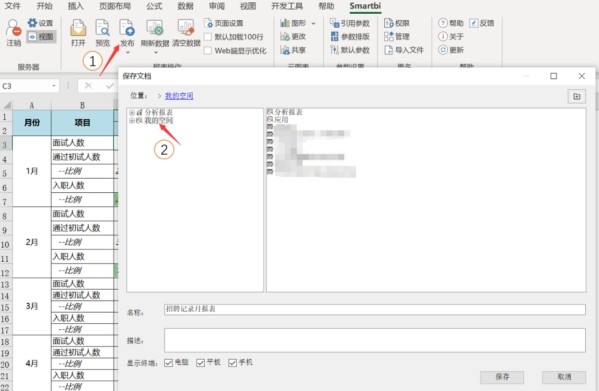Select column B header
Viewport: 599px width, 391px height.
pos(82,105)
